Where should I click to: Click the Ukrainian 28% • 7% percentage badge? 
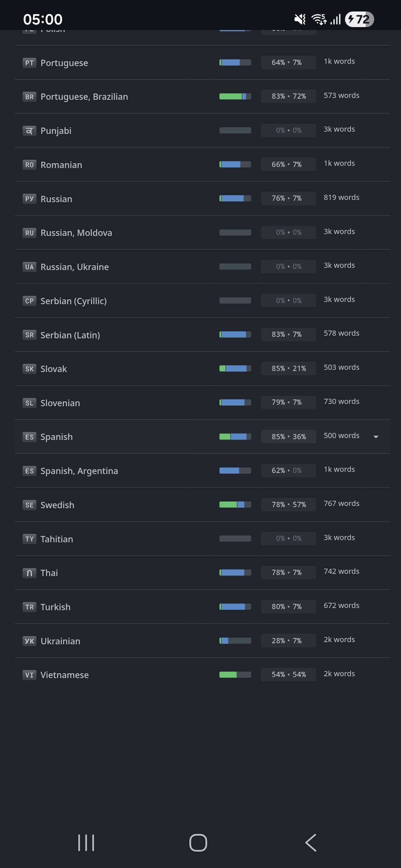(288, 641)
